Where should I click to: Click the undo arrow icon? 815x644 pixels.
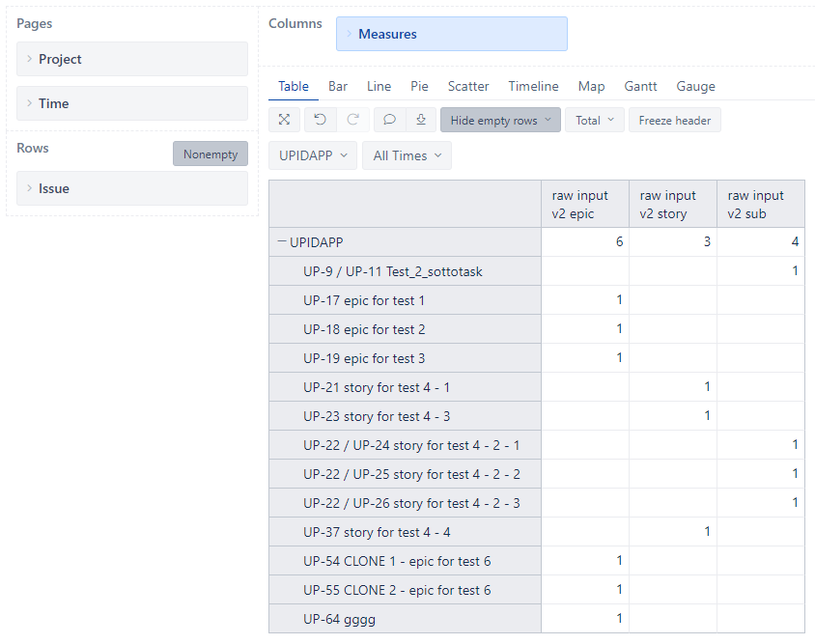tap(321, 120)
